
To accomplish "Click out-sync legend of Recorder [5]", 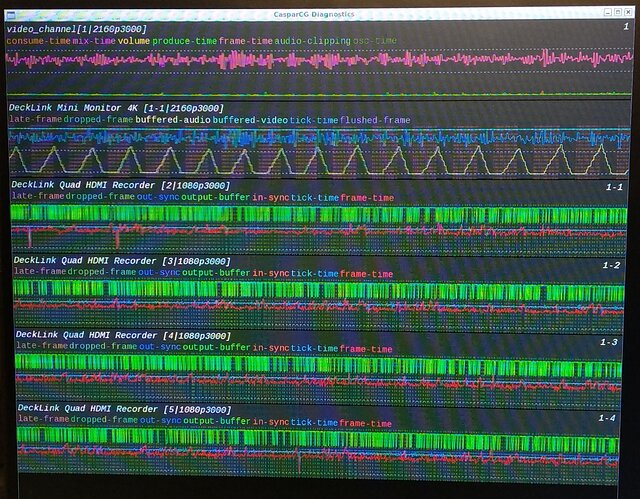I will tap(161, 420).
